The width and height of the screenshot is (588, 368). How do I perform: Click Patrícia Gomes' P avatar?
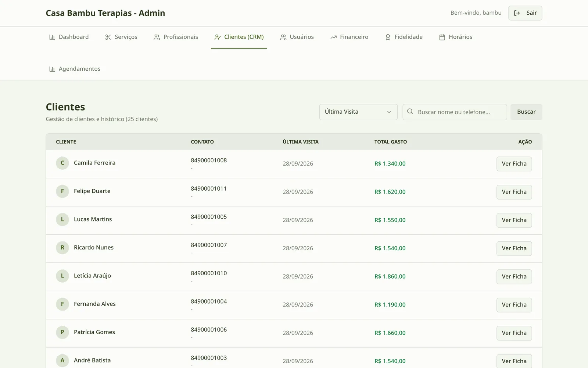[62, 332]
